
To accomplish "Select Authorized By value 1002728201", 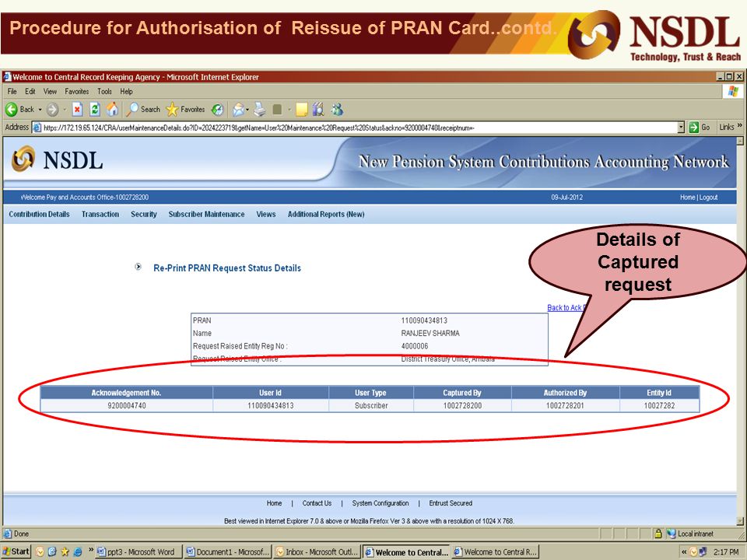I will tap(565, 406).
